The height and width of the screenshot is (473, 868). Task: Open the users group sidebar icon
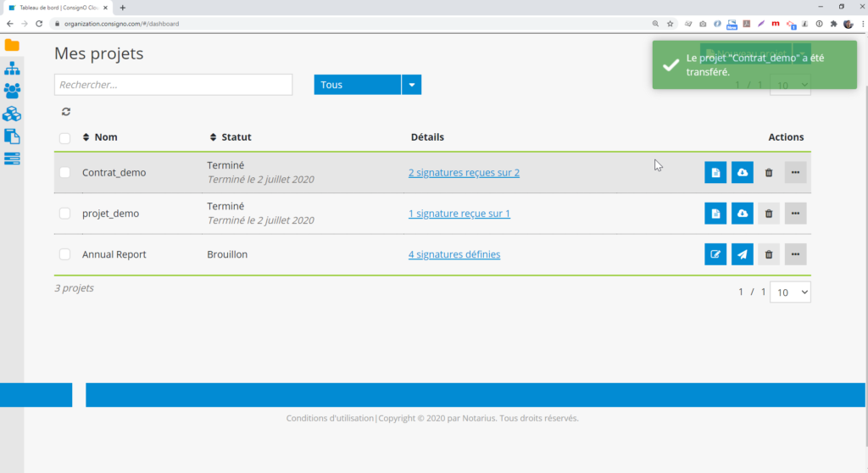pyautogui.click(x=12, y=91)
